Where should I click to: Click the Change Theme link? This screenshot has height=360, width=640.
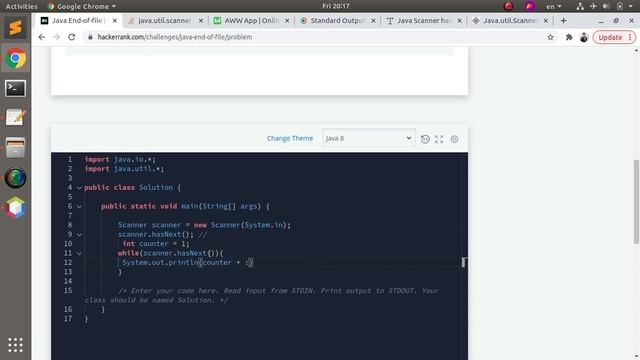tap(290, 138)
